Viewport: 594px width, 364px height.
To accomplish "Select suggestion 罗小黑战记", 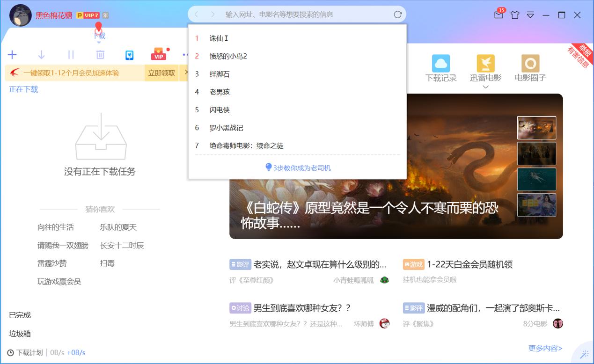I will [x=297, y=127].
